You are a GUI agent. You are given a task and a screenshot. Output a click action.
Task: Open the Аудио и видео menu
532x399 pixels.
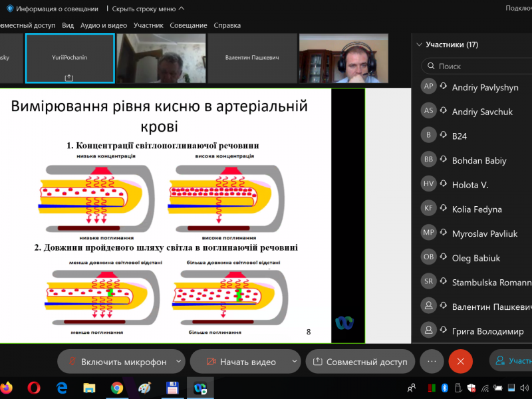(x=103, y=25)
